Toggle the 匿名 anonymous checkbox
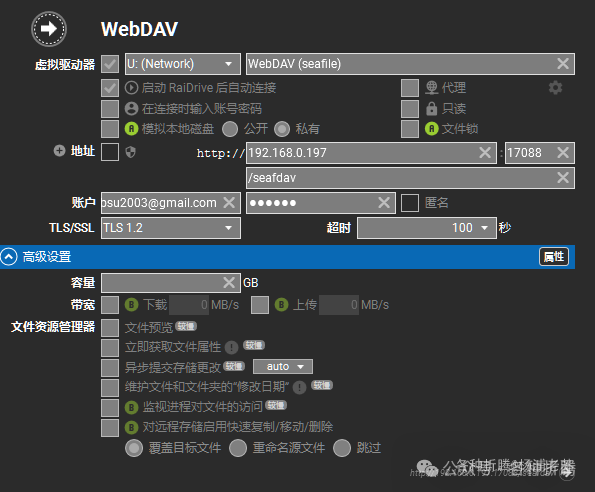The width and height of the screenshot is (595, 492). coord(410,203)
